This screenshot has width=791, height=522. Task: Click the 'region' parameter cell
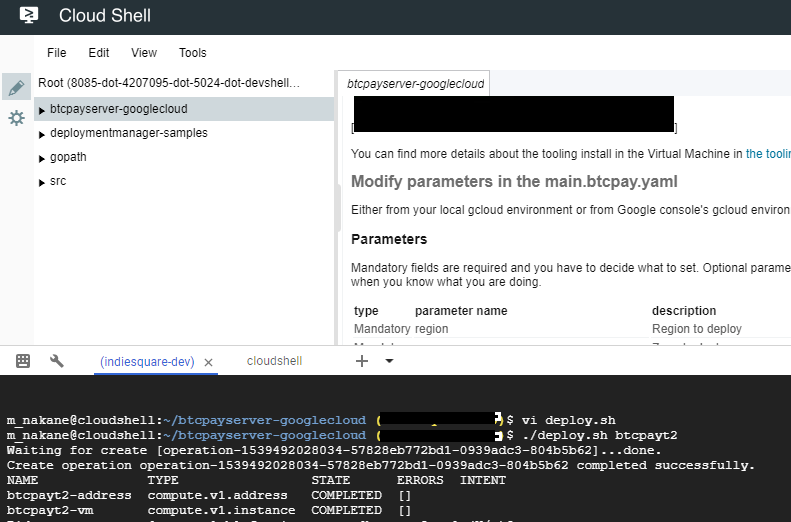point(431,329)
